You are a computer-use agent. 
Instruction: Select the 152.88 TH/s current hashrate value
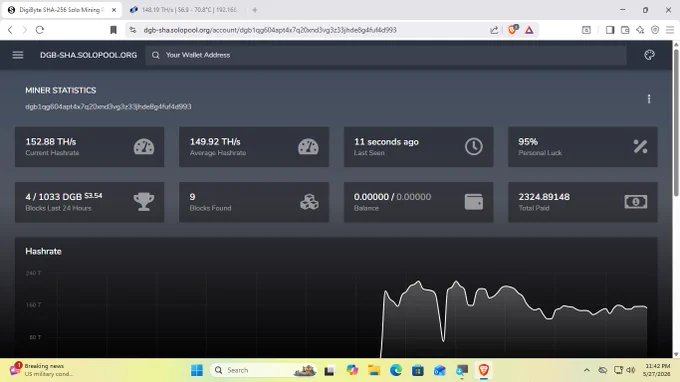(51, 142)
